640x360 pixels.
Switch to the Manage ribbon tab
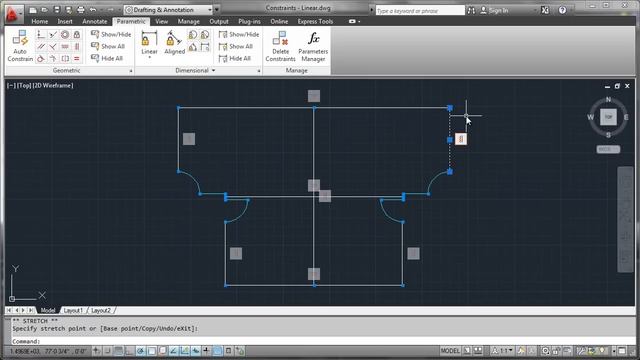click(189, 21)
